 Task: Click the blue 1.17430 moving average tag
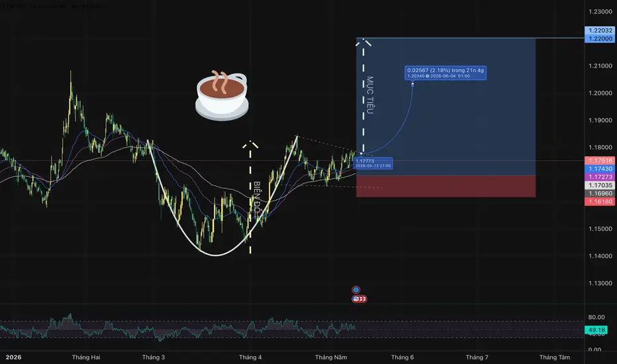pos(600,169)
